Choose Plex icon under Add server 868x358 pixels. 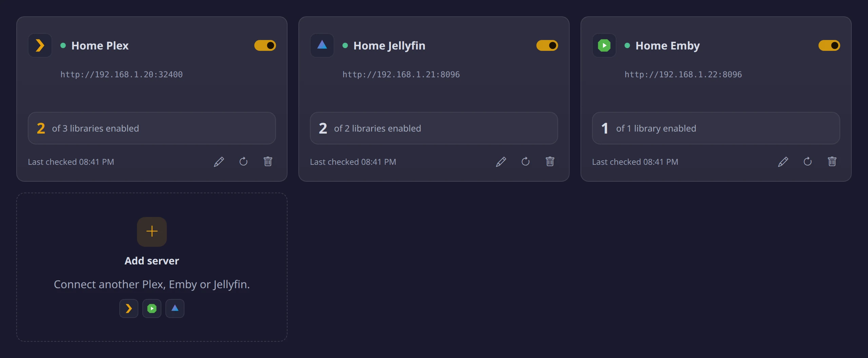(129, 309)
